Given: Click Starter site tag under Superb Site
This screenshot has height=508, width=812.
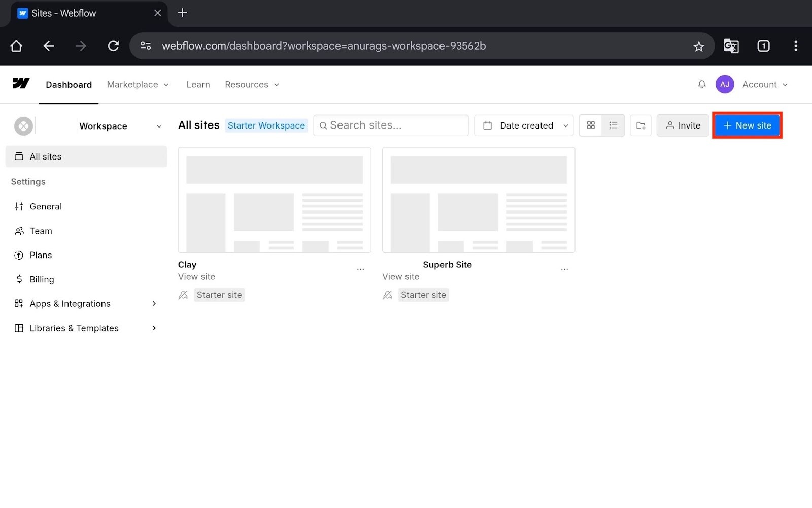Looking at the screenshot, I should [x=423, y=295].
